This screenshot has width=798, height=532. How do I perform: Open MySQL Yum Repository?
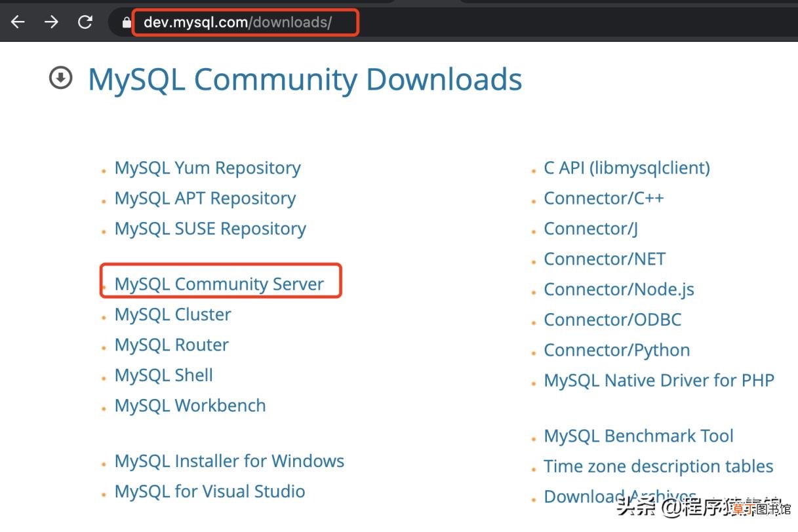tap(207, 168)
